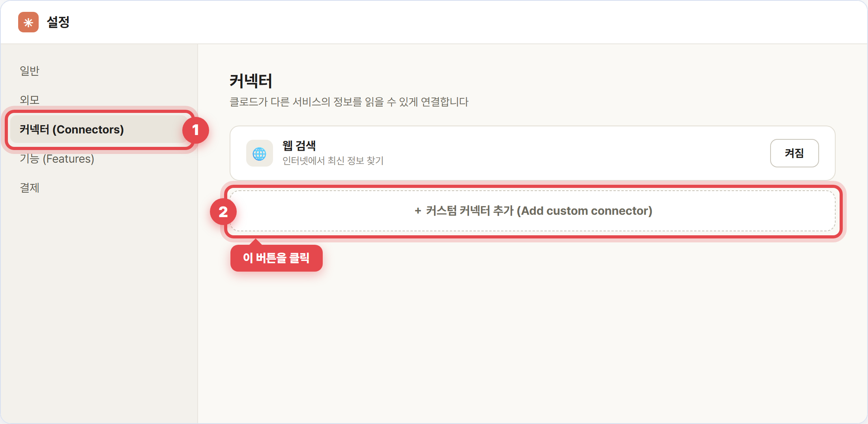This screenshot has height=424, width=868.
Task: Click the 인터넷에서 최신 정보 찾기 description
Action: [x=333, y=161]
